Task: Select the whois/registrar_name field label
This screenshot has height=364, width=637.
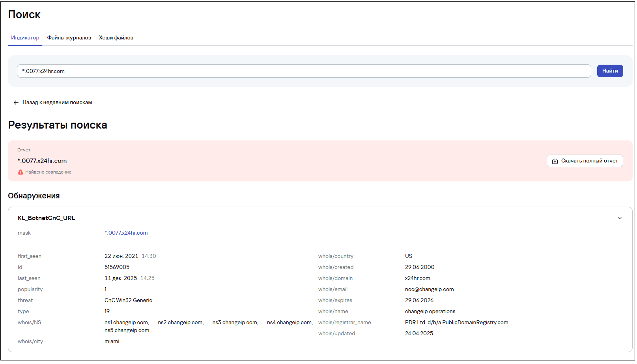Action: click(x=345, y=323)
